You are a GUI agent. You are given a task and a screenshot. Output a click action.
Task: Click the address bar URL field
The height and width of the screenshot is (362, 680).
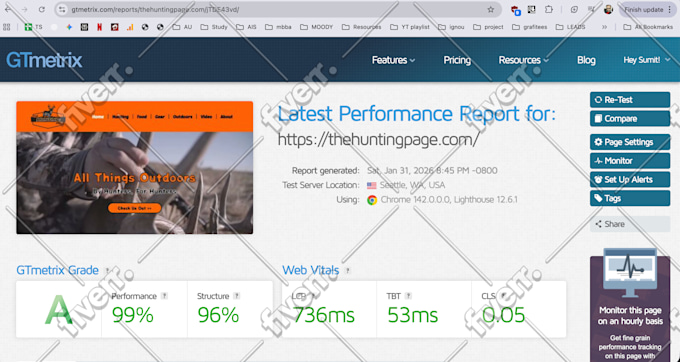[x=278, y=10]
